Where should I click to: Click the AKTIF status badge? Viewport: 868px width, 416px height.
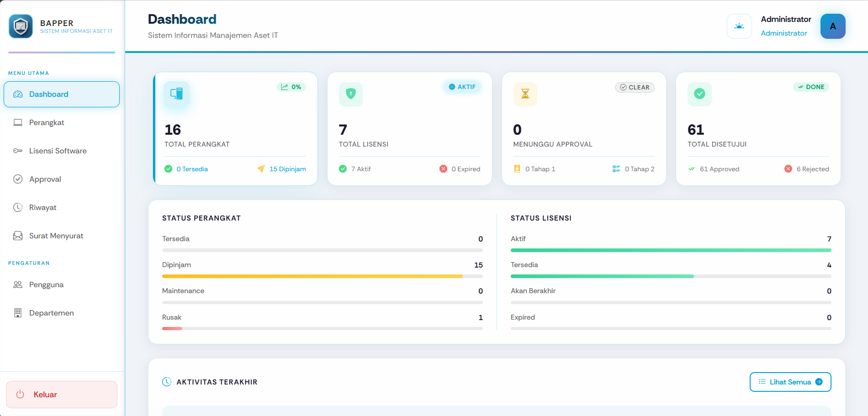(462, 87)
